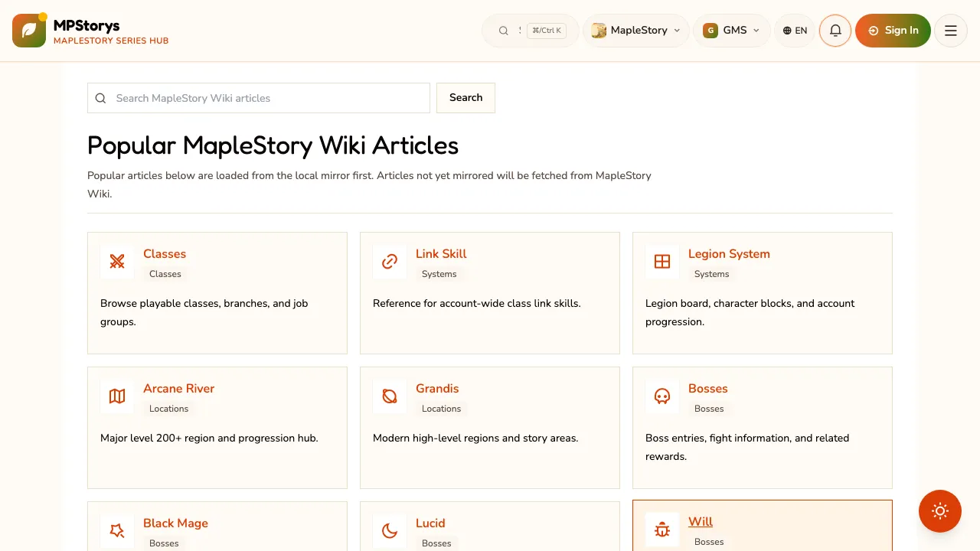Click the MapleStory game thumbnail icon

click(x=599, y=31)
